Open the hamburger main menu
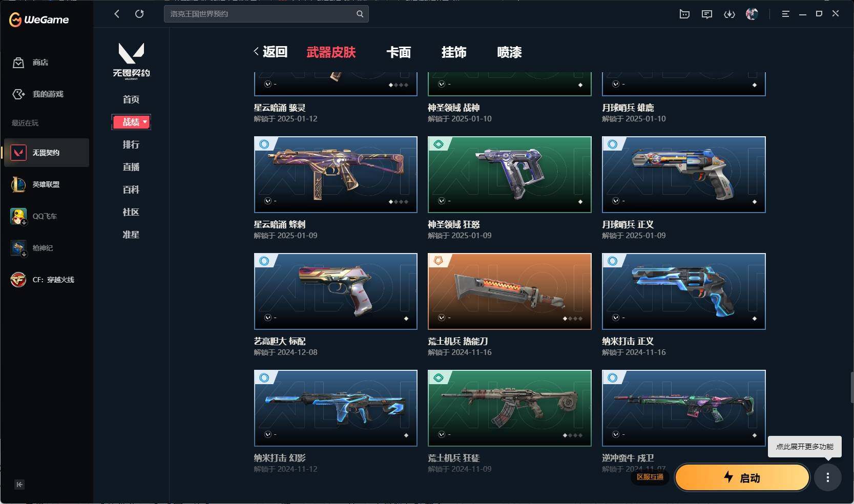The image size is (854, 504). [785, 14]
